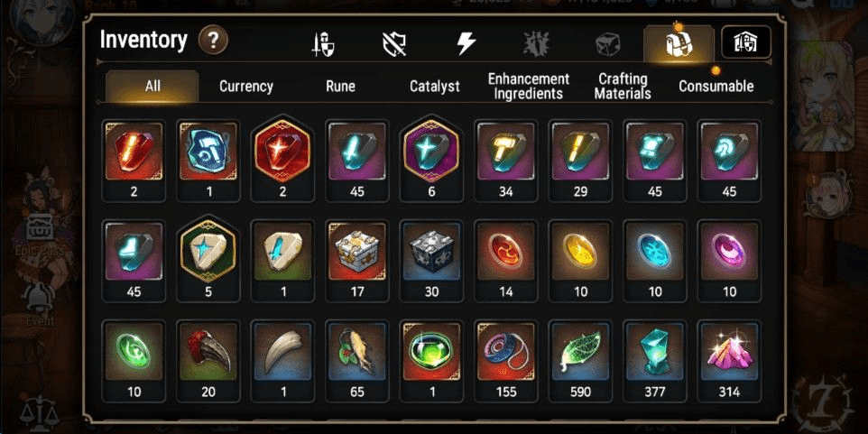Select the backpack inventory icon
Viewport: 868px width, 434px height.
click(x=679, y=44)
